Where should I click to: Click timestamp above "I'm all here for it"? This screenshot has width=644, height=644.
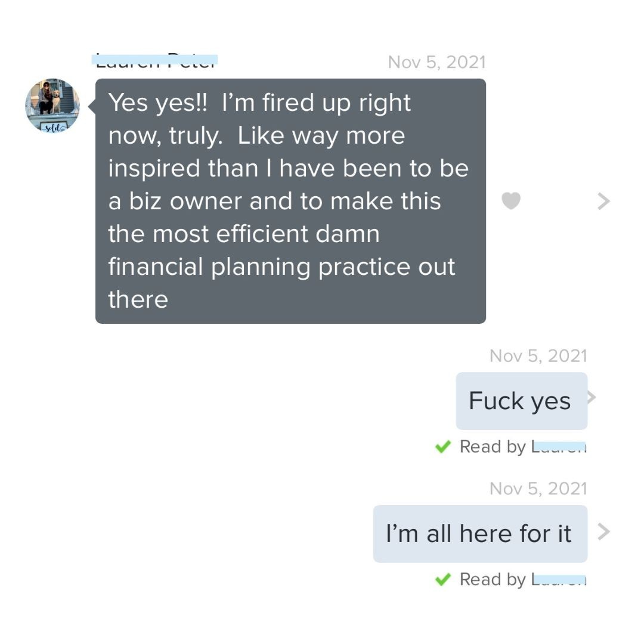click(538, 489)
